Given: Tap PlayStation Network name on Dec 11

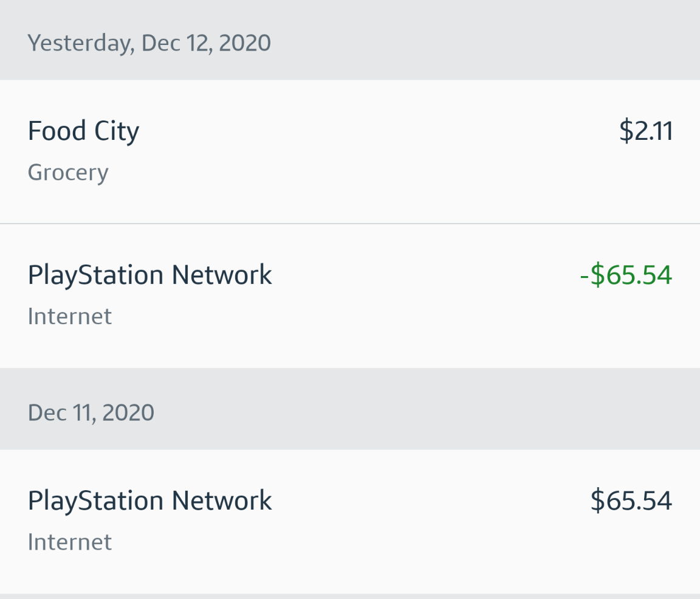Looking at the screenshot, I should click(149, 500).
